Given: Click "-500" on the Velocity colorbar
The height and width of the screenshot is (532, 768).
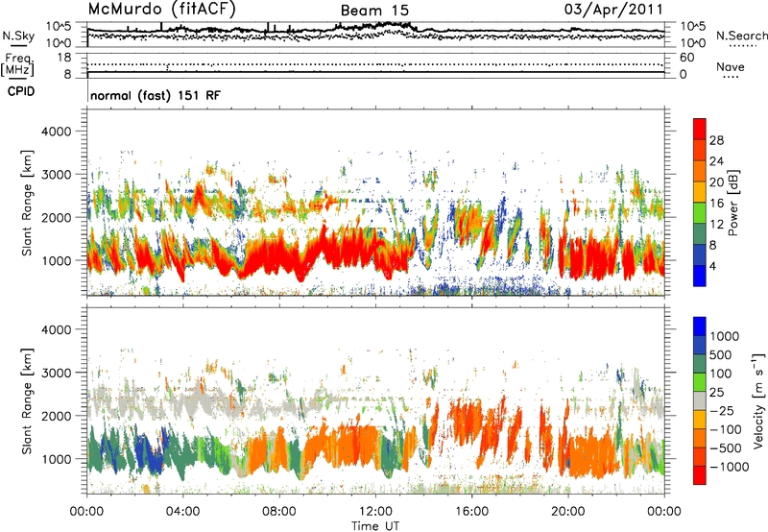Looking at the screenshot, I should coord(726,448).
